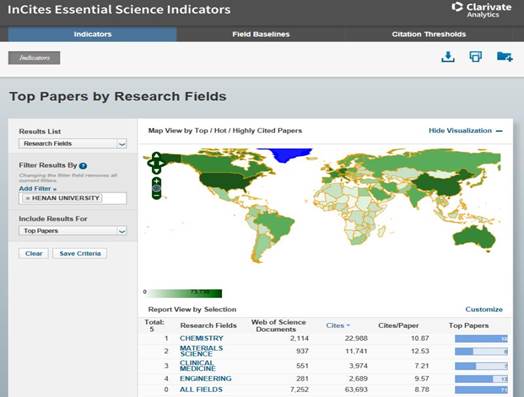Image resolution: width=524 pixels, height=397 pixels.
Task: Pan the map up with arrow control
Action: 156,155
